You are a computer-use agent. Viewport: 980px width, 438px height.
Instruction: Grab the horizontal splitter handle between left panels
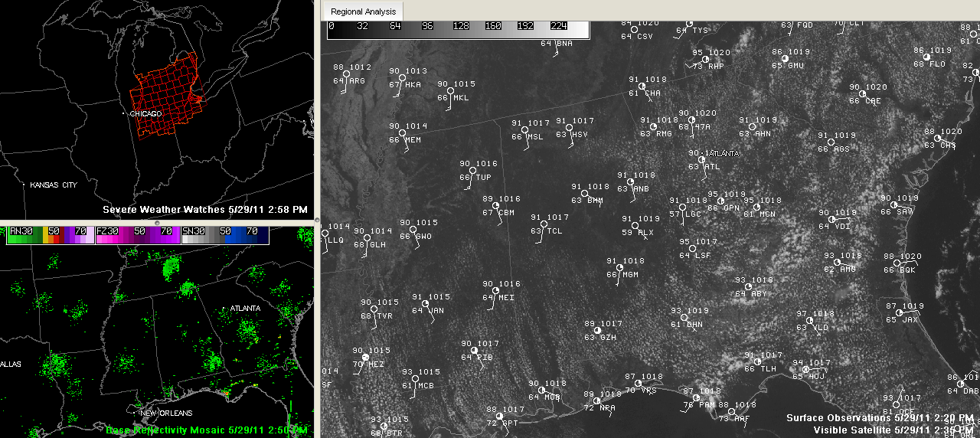[157, 222]
